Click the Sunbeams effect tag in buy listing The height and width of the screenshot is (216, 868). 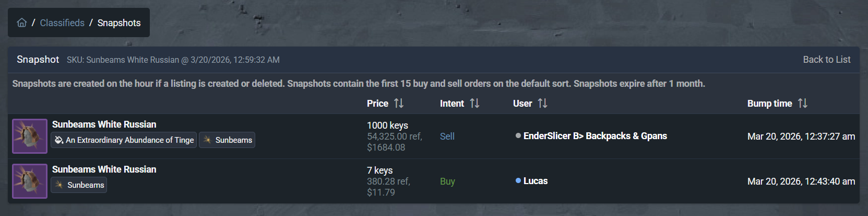click(79, 185)
